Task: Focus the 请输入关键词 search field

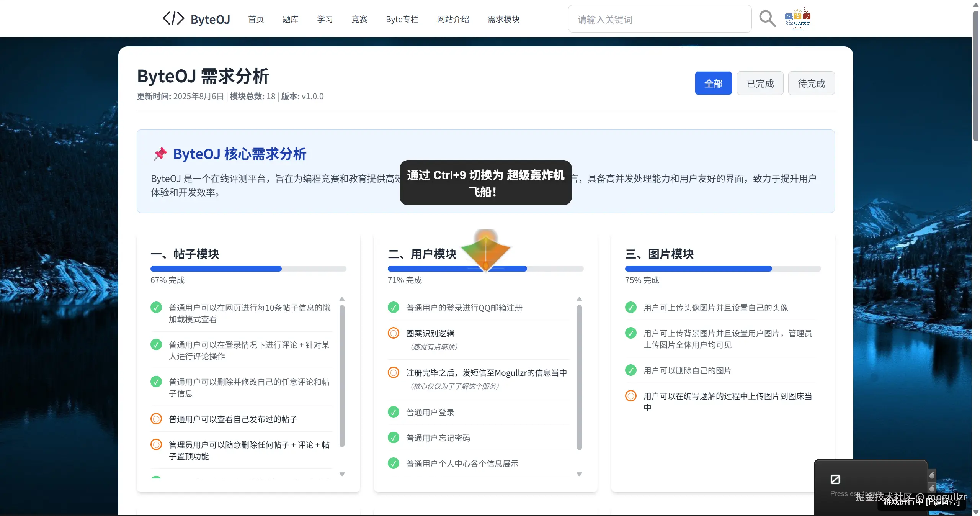Action: tap(659, 19)
